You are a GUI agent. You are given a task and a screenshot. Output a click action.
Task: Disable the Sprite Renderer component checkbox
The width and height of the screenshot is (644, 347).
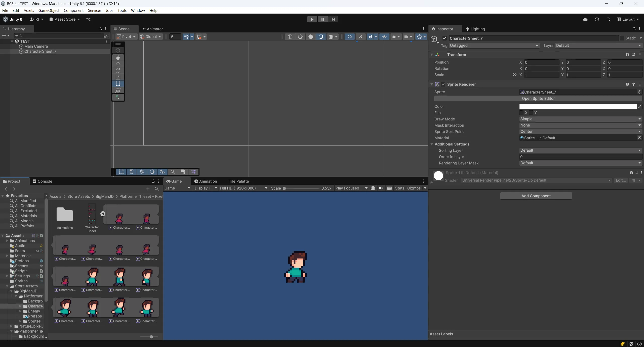pos(443,84)
